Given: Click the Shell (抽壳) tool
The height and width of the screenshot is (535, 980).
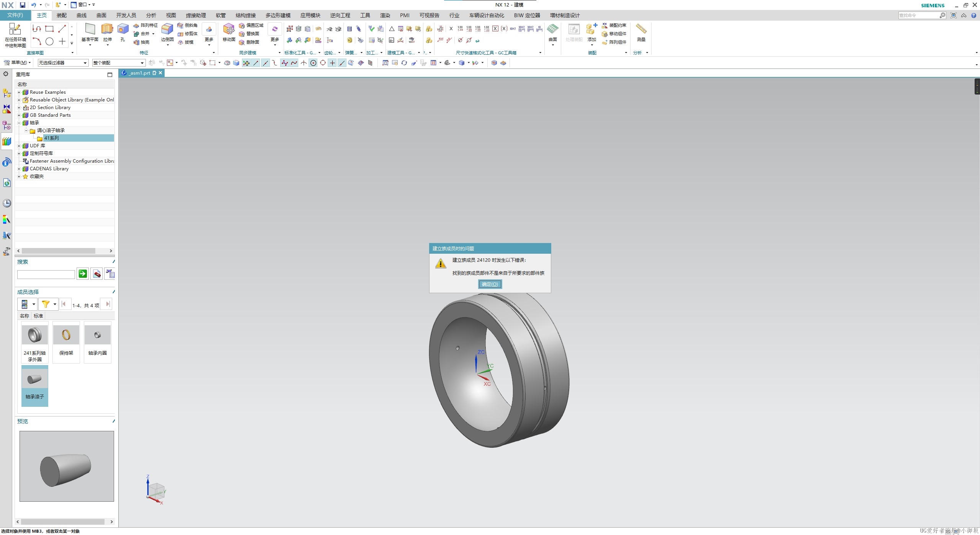Looking at the screenshot, I should click(141, 42).
